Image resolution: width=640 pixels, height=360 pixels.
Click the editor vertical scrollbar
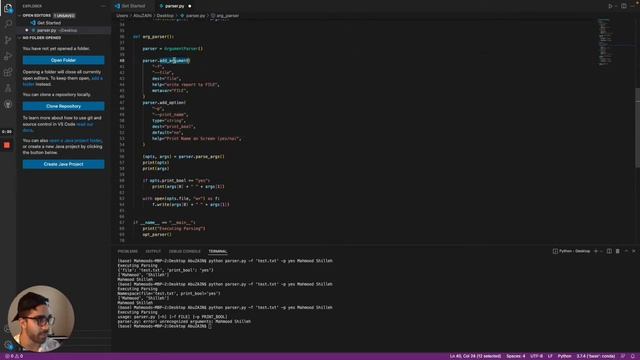637,127
